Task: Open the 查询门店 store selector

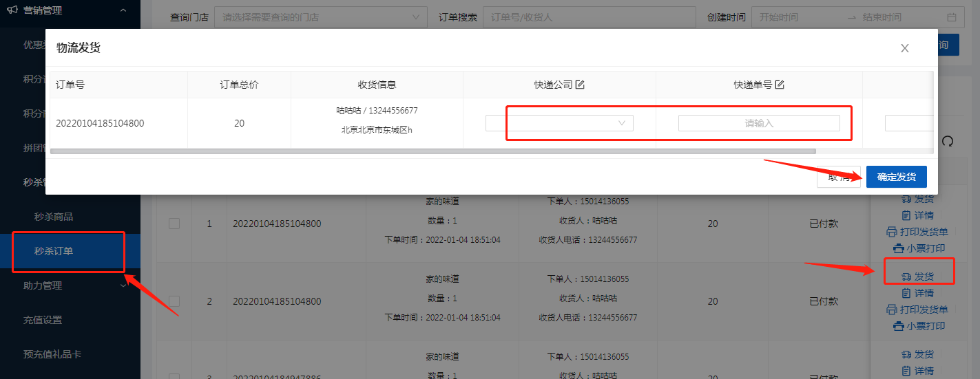Action: tap(320, 17)
